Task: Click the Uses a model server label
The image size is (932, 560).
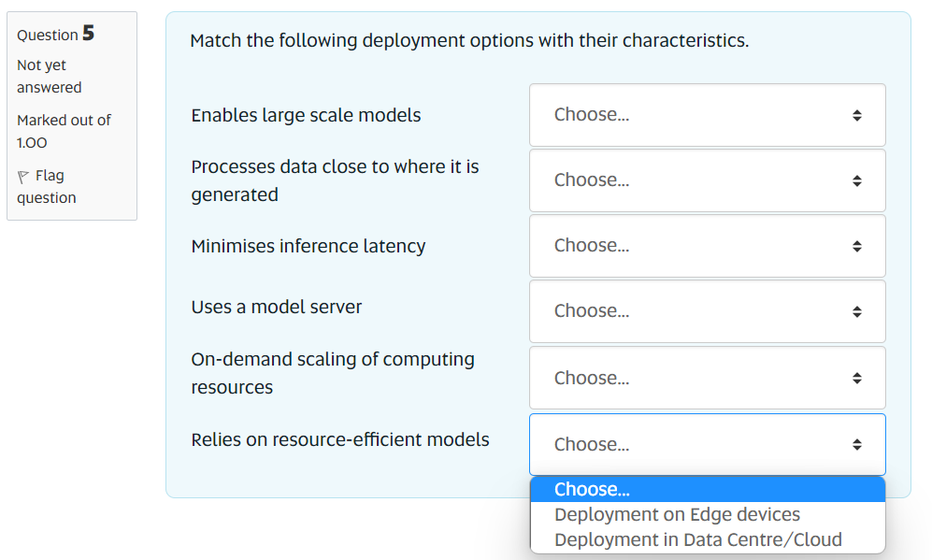Action: (276, 307)
